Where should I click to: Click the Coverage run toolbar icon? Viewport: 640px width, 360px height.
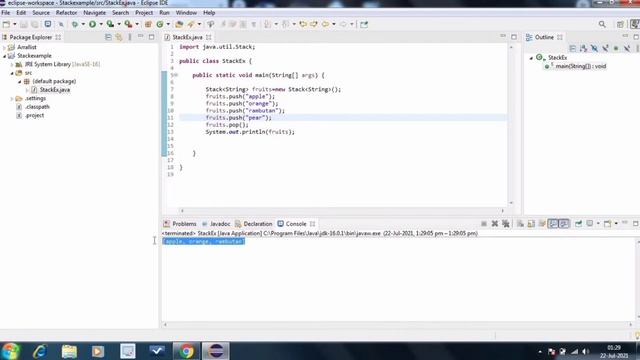pos(110,24)
